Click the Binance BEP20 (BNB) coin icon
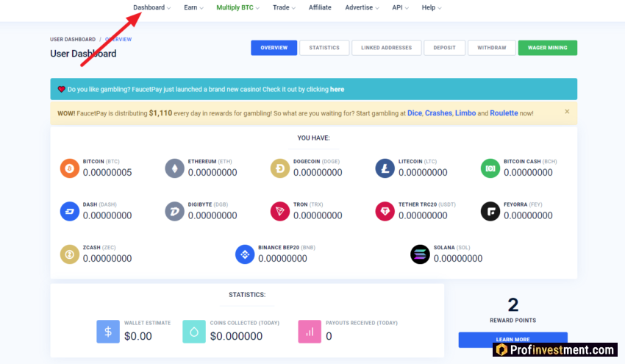 click(245, 254)
